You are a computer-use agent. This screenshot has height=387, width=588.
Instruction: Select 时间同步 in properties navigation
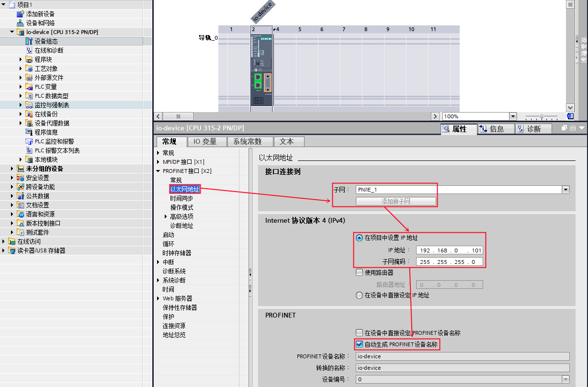[181, 198]
